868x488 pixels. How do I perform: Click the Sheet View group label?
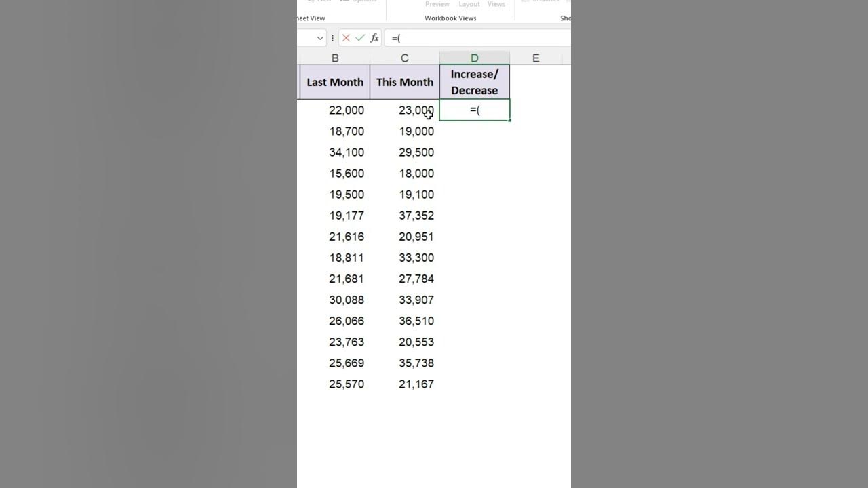[311, 18]
